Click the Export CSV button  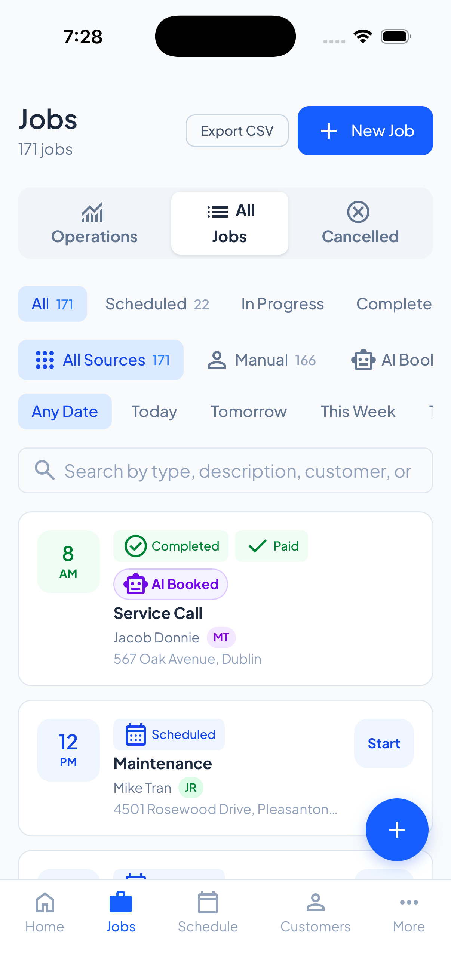[237, 131]
